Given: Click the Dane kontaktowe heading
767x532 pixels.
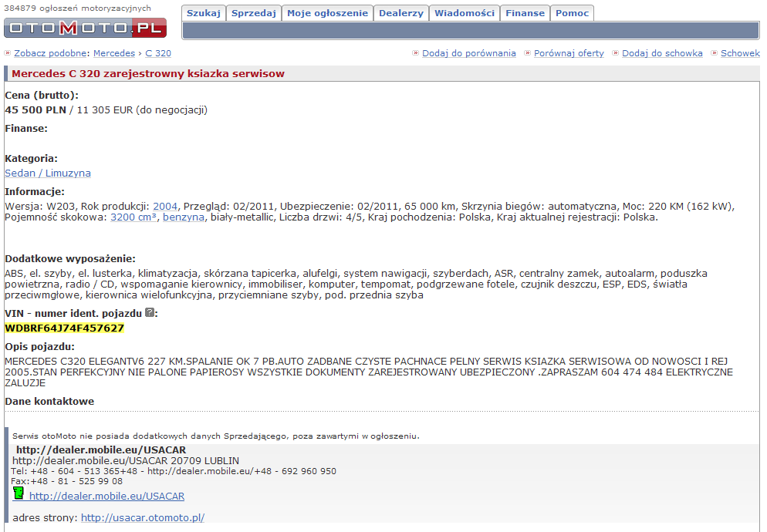Looking at the screenshot, I should click(49, 402).
